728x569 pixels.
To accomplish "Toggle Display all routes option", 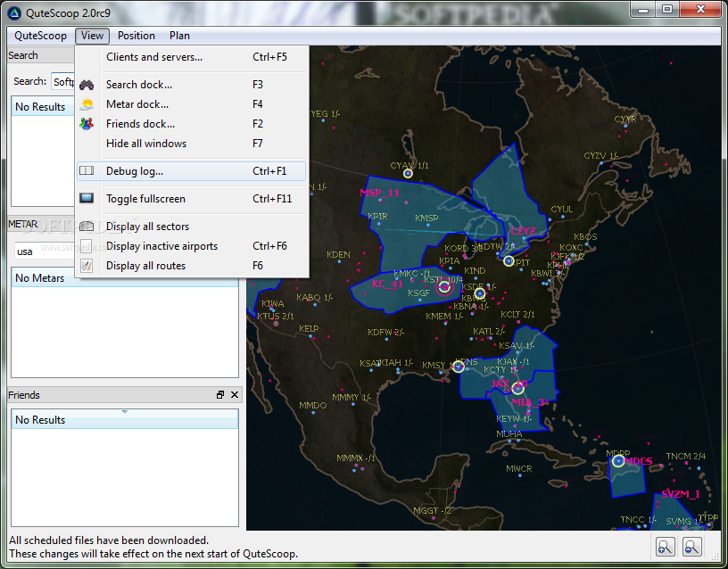I will [191, 266].
